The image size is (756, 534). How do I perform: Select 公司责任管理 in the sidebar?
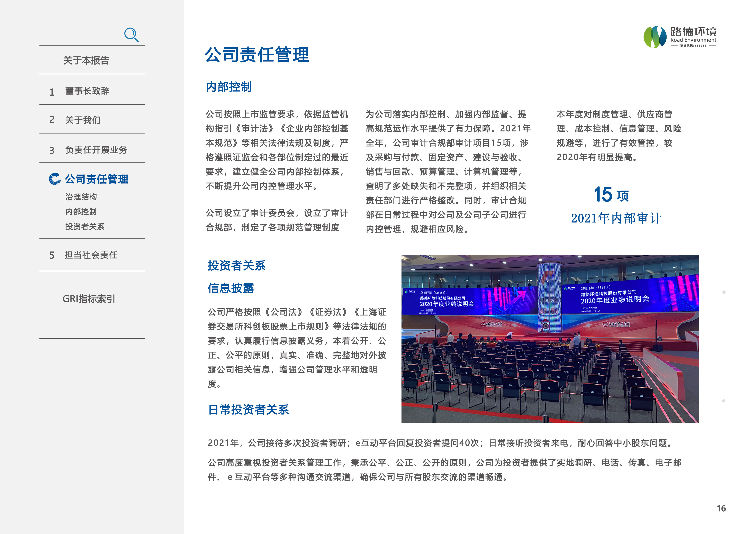point(97,179)
